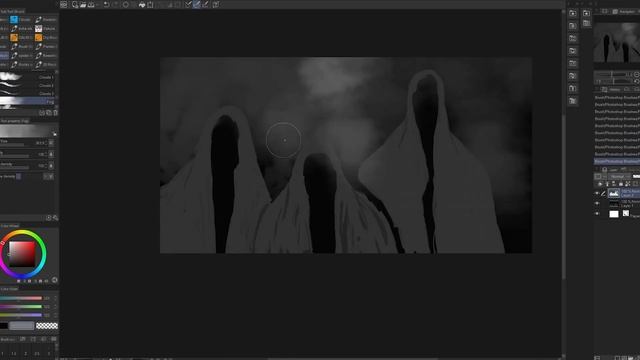Select the white textured brush group icon

[x=38, y=29]
